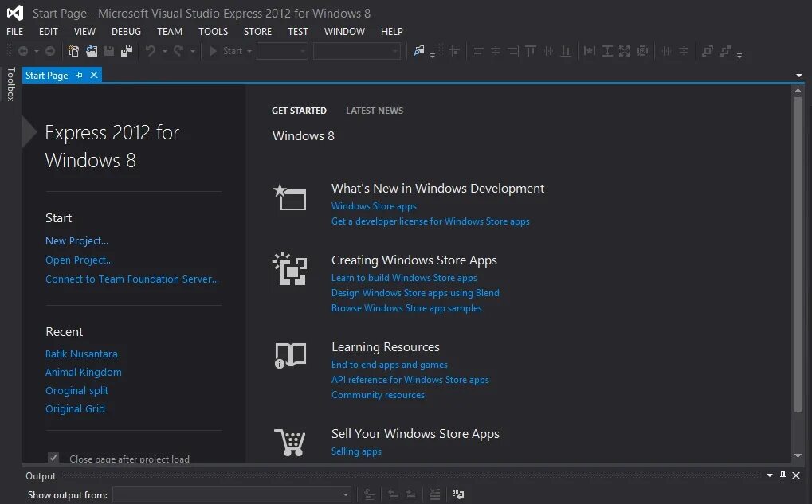Click the Open File toolbar icon
Image resolution: width=812 pixels, height=504 pixels.
[x=92, y=51]
